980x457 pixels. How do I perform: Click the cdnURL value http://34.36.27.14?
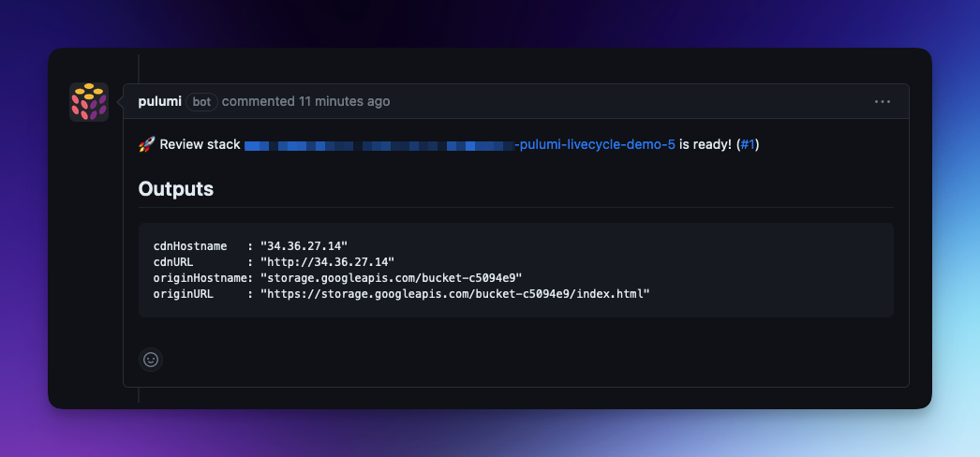point(327,261)
